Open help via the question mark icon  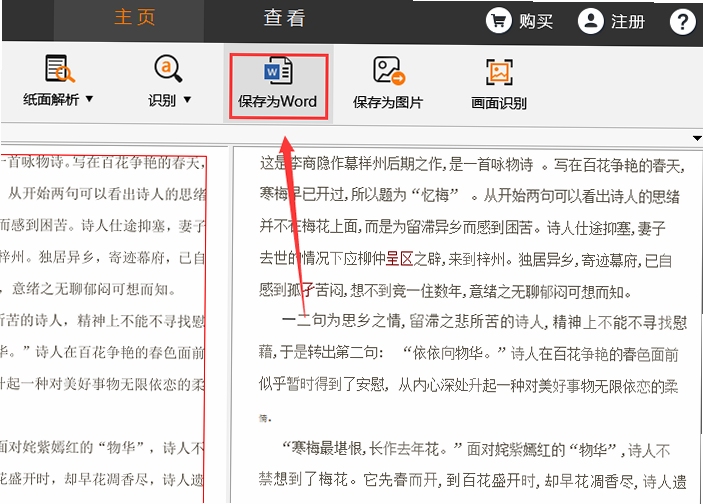coord(682,21)
